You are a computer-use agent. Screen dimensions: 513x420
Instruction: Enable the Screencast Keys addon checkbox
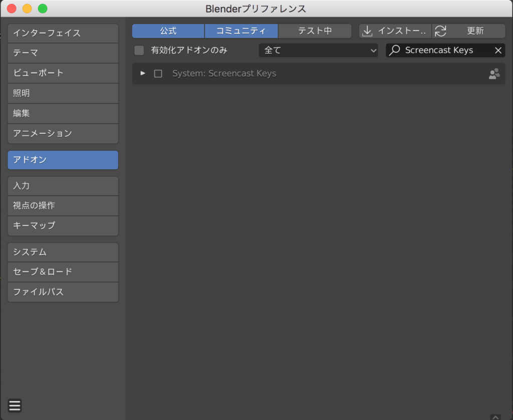pos(158,74)
